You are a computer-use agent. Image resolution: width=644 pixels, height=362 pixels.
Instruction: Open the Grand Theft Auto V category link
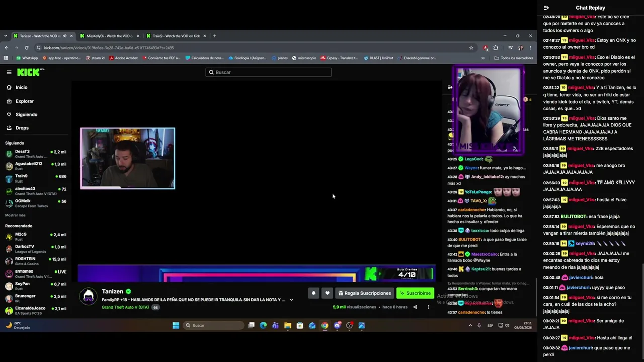pyautogui.click(x=125, y=307)
